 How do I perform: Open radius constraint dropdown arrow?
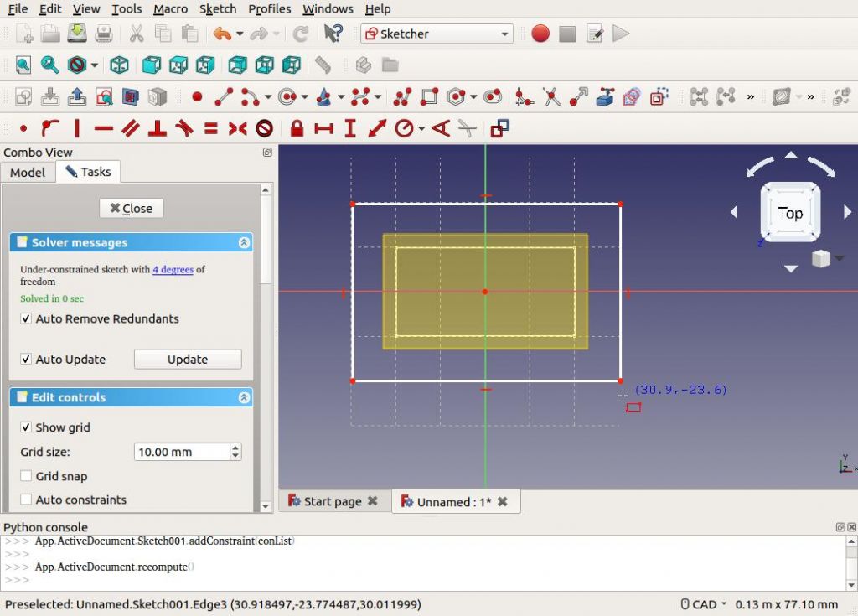pyautogui.click(x=421, y=129)
